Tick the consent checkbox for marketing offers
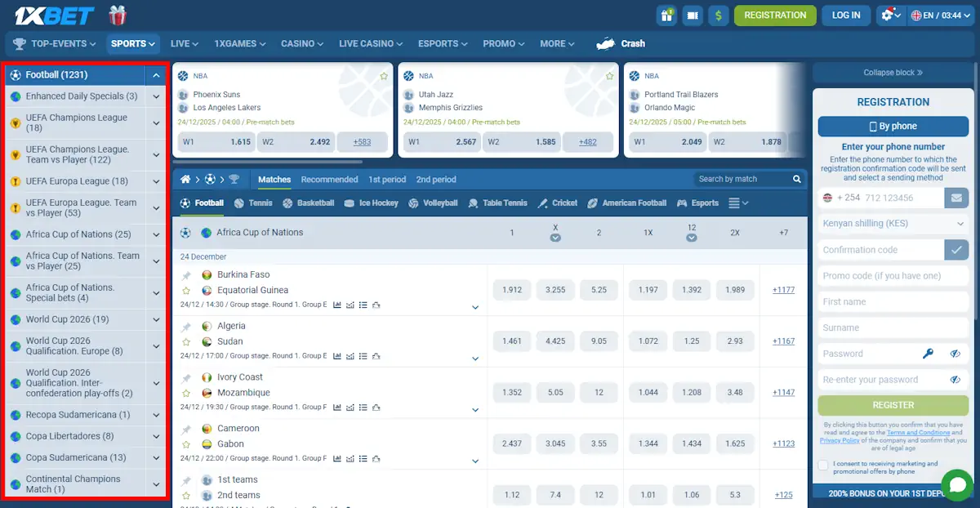This screenshot has height=508, width=980. 822,464
